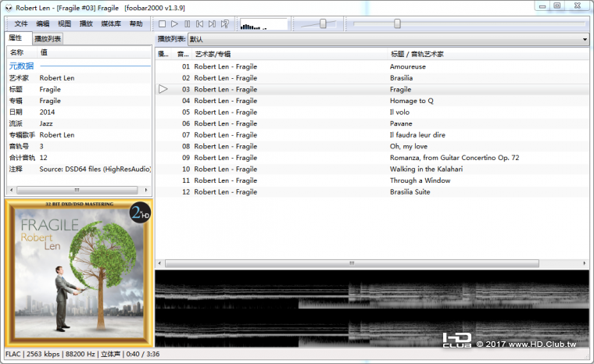This screenshot has height=364, width=594.
Task: Click the now-playing arrow beside track 03
Action: pyautogui.click(x=163, y=89)
